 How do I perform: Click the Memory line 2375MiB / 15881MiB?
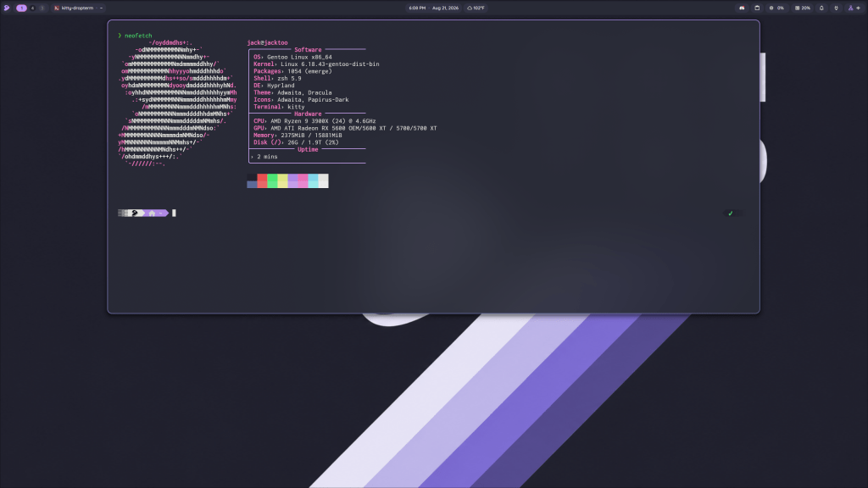coord(298,136)
